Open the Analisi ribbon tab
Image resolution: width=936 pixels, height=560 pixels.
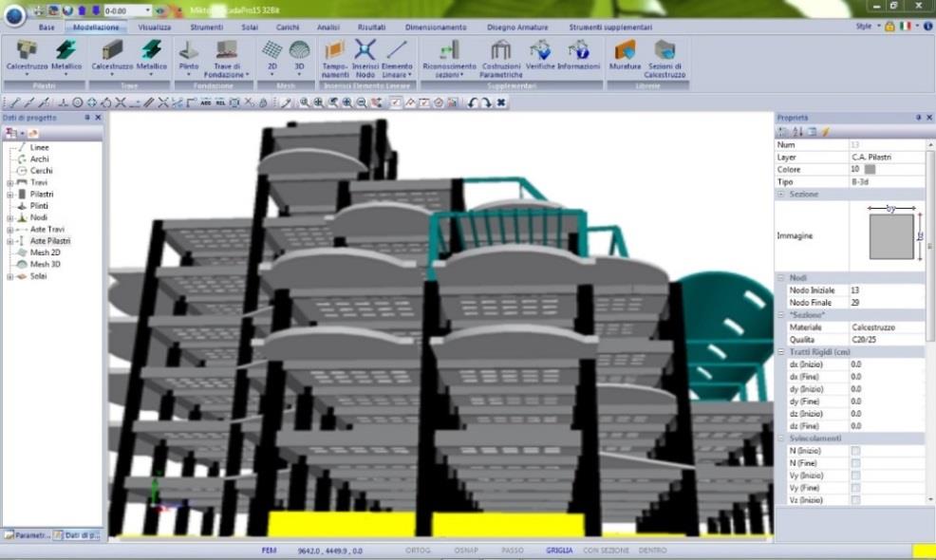pyautogui.click(x=328, y=28)
